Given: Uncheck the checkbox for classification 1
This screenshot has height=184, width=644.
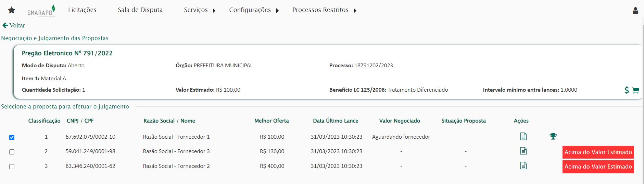Looking at the screenshot, I should [x=12, y=137].
